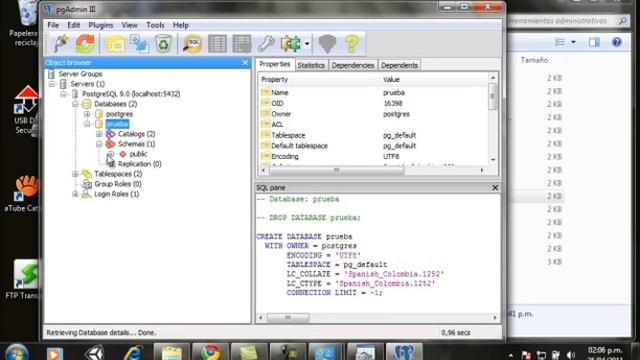
Task: Expand the public schema node
Action: pos(111,154)
